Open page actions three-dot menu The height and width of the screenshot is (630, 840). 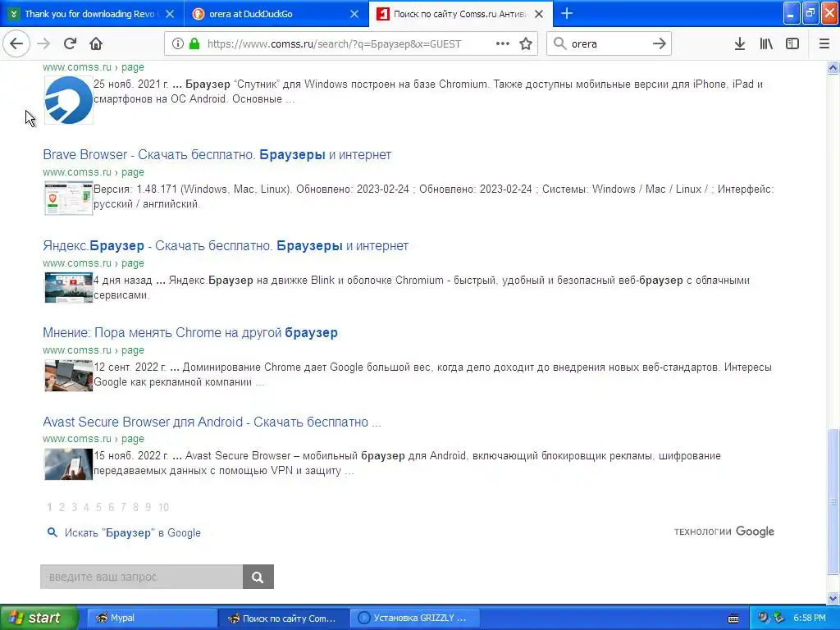pos(503,44)
